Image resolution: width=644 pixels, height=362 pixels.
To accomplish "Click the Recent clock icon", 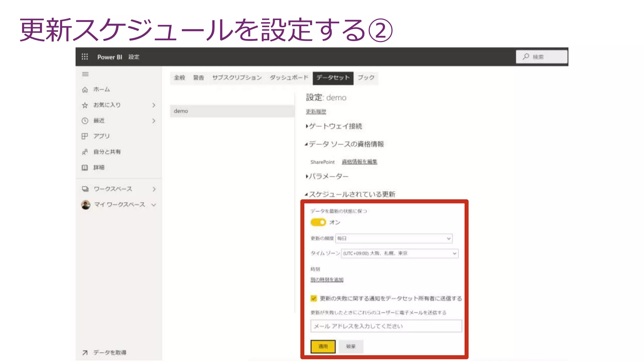I will coord(85,121).
